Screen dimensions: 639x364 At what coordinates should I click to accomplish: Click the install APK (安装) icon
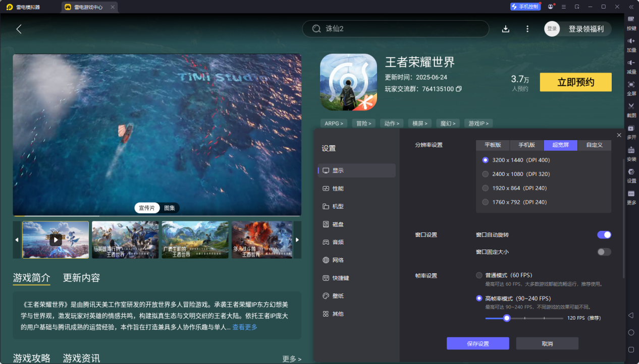point(631,150)
